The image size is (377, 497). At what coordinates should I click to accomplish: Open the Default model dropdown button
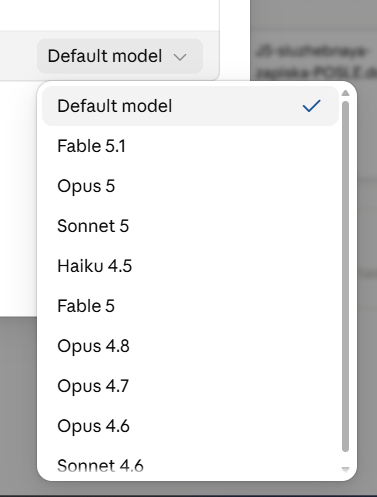(x=120, y=56)
